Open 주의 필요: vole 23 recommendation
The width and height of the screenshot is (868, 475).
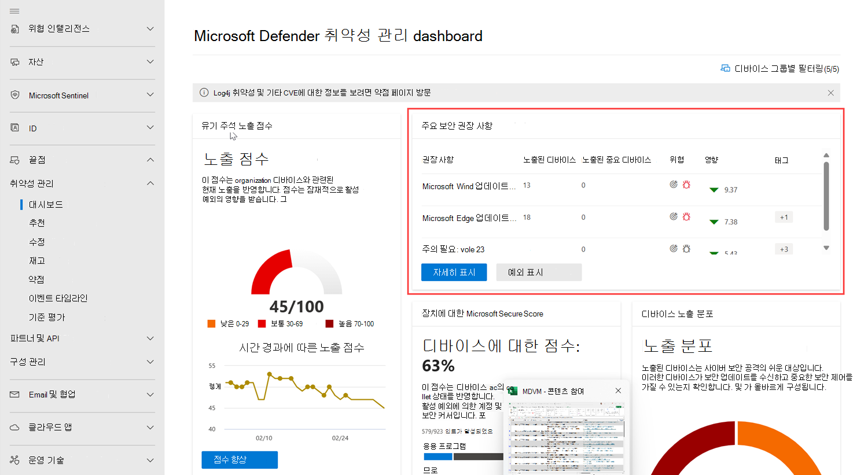[453, 249]
